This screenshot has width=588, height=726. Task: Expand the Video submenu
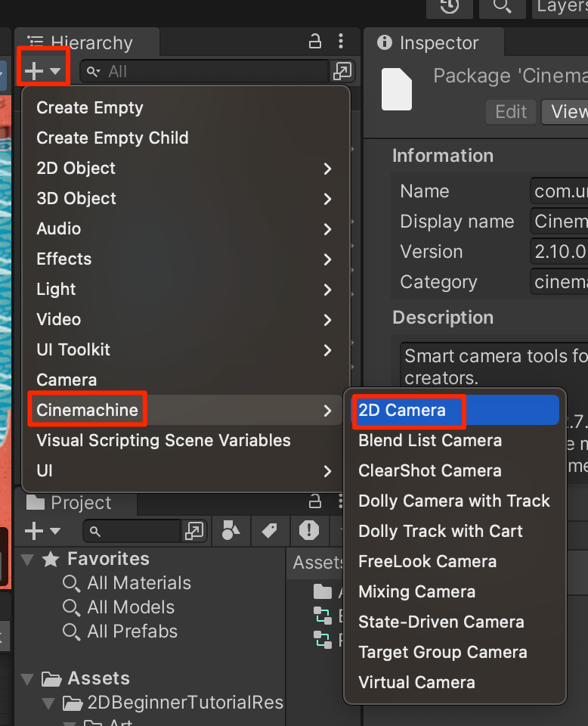186,319
